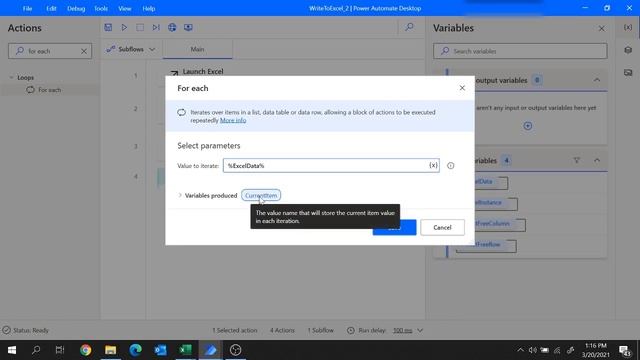
Task: Open the File menu
Action: click(x=27, y=8)
